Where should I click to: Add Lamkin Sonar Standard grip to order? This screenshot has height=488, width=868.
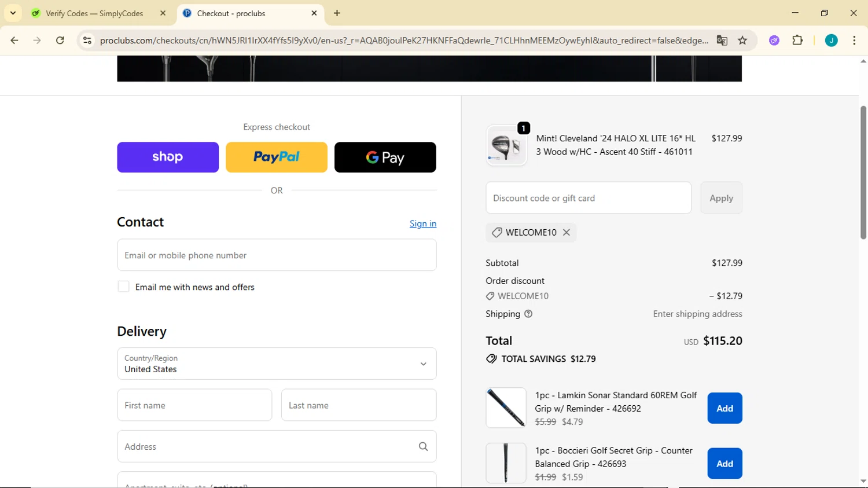point(724,408)
